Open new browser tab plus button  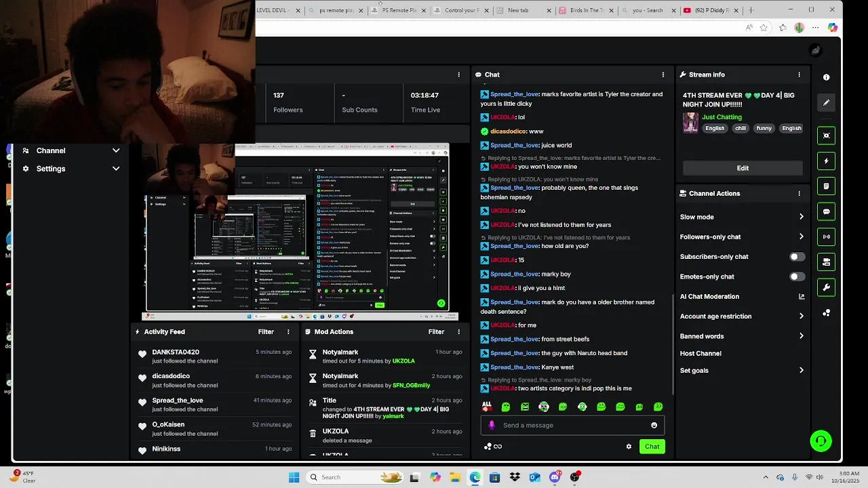pyautogui.click(x=751, y=10)
